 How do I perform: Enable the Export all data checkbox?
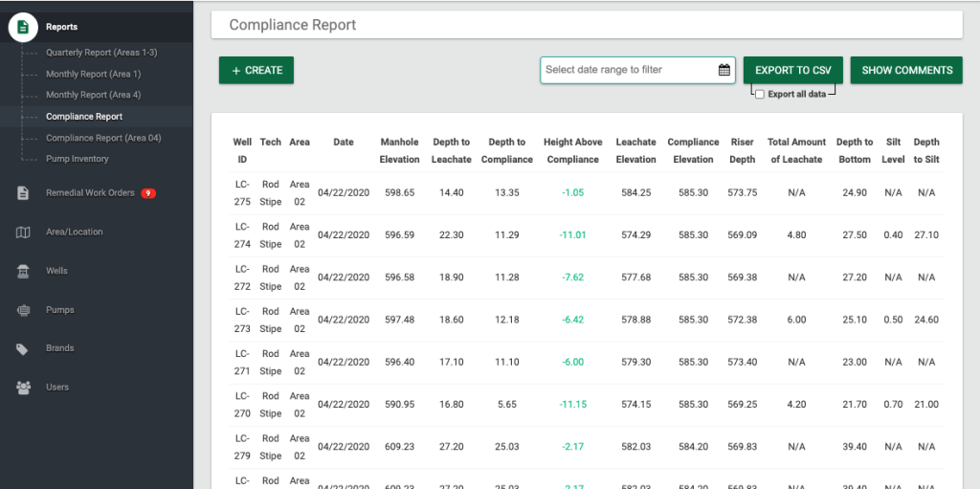coord(760,95)
